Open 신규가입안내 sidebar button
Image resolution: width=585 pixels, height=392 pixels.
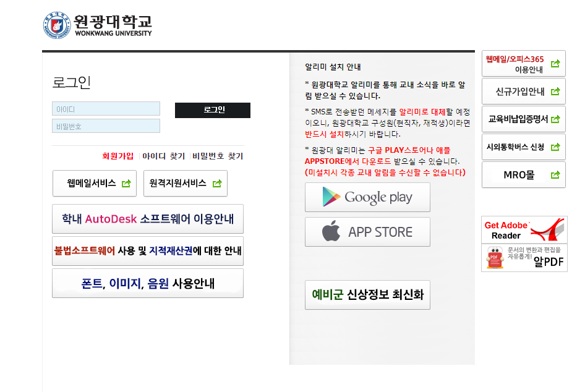coord(523,92)
